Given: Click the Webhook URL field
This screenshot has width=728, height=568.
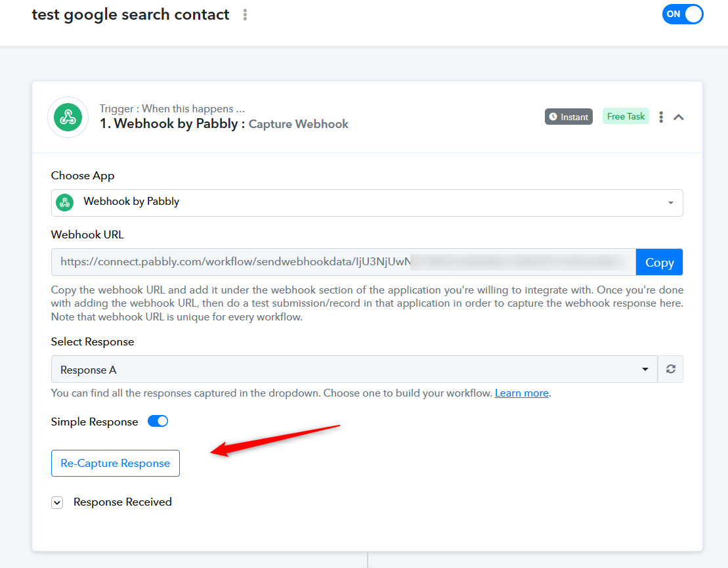Looking at the screenshot, I should (343, 262).
